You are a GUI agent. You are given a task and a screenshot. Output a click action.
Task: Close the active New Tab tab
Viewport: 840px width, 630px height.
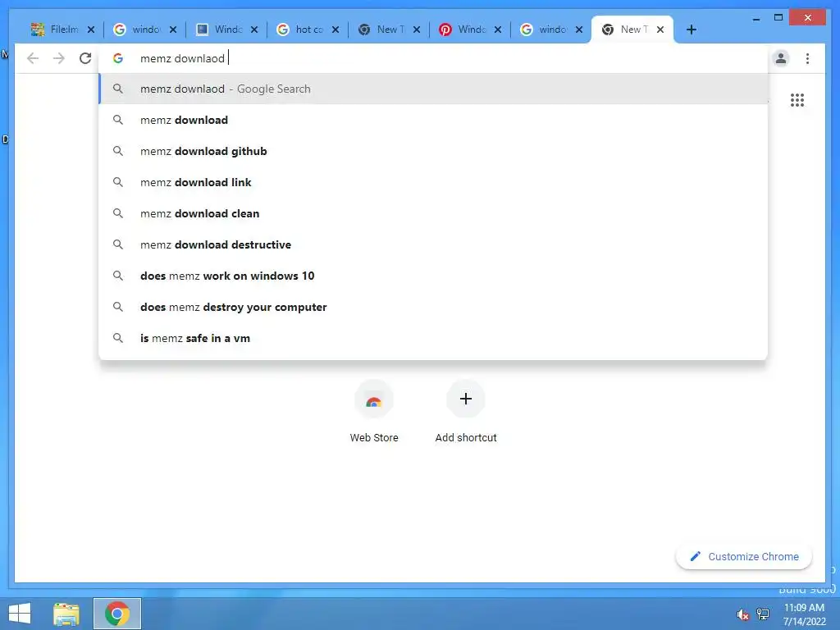(660, 30)
